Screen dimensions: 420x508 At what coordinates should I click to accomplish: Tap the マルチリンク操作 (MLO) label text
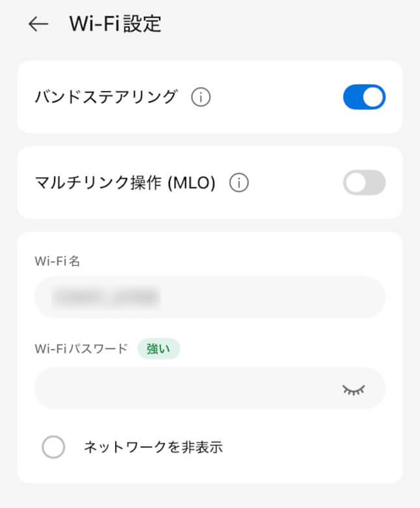tap(125, 184)
